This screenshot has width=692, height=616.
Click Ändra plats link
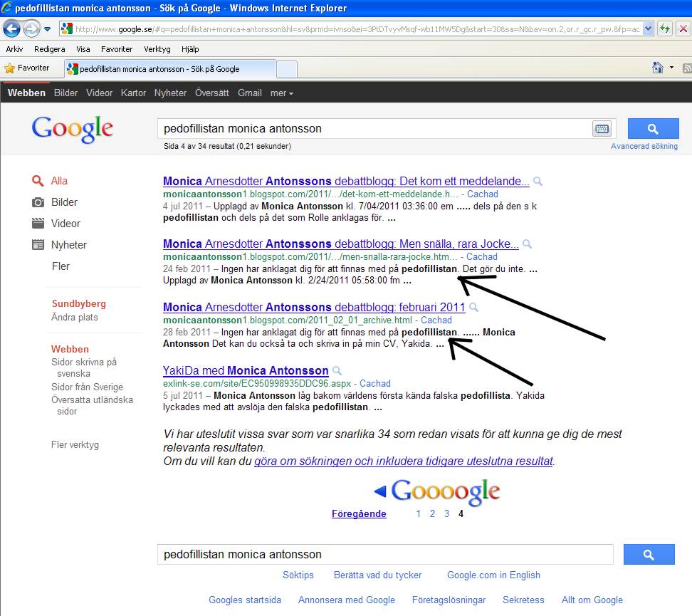[75, 317]
